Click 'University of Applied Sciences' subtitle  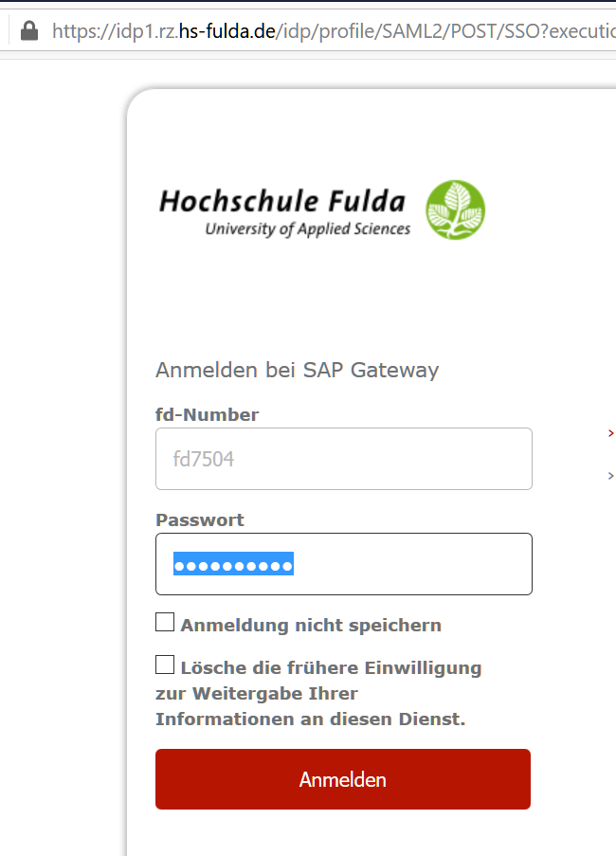(x=307, y=228)
